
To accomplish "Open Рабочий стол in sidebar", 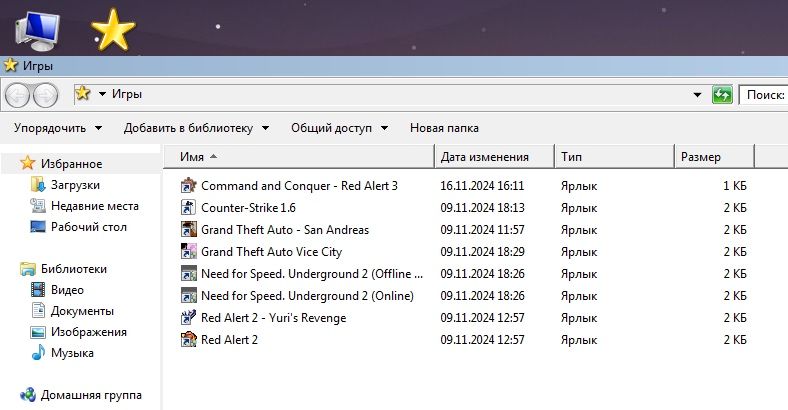I will click(x=88, y=227).
